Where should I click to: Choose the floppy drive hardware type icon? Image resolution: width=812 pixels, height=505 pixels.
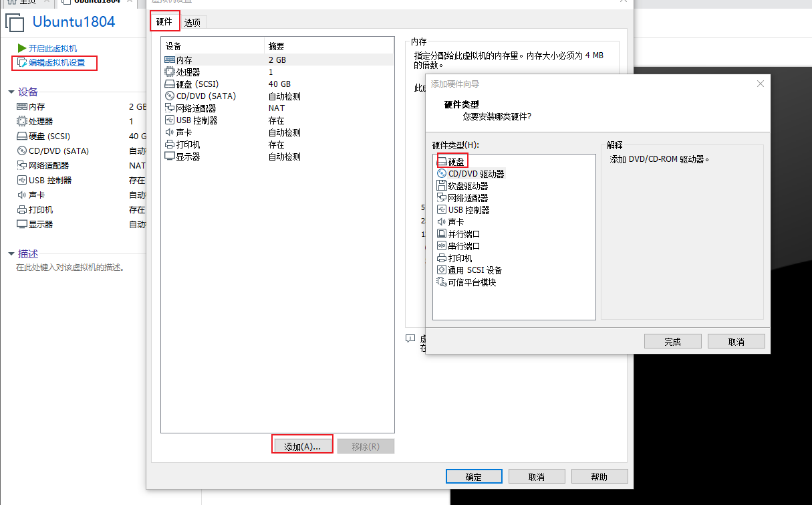tap(442, 186)
